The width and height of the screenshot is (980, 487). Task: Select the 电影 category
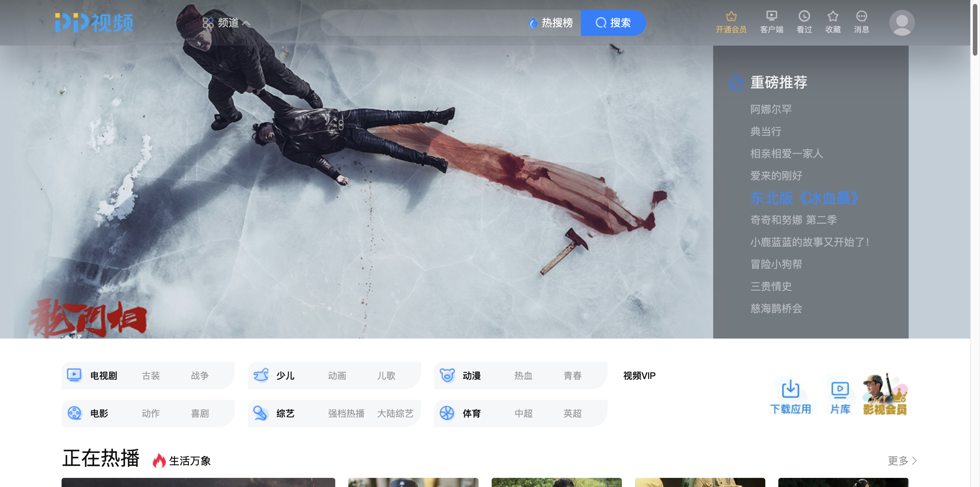point(99,413)
